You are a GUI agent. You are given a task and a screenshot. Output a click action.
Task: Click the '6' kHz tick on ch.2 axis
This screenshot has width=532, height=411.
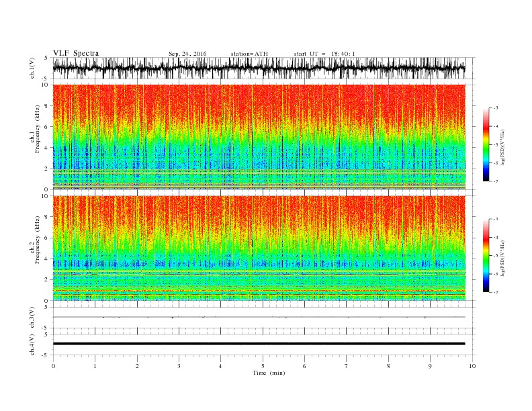[47, 238]
